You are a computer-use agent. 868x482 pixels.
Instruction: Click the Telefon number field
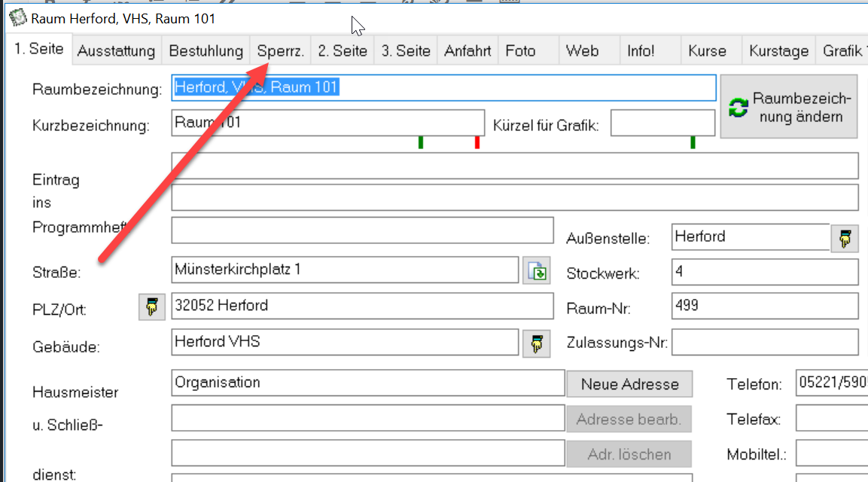pyautogui.click(x=831, y=383)
